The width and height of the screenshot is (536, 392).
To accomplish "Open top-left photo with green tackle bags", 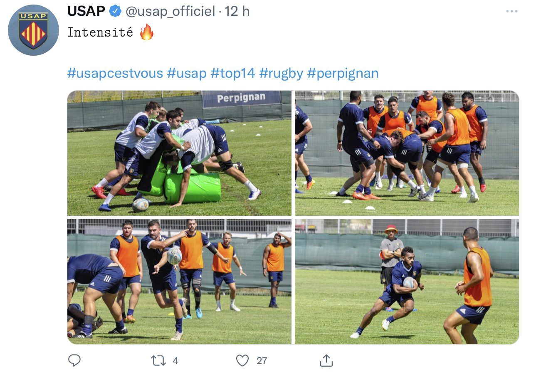I will pos(179,153).
